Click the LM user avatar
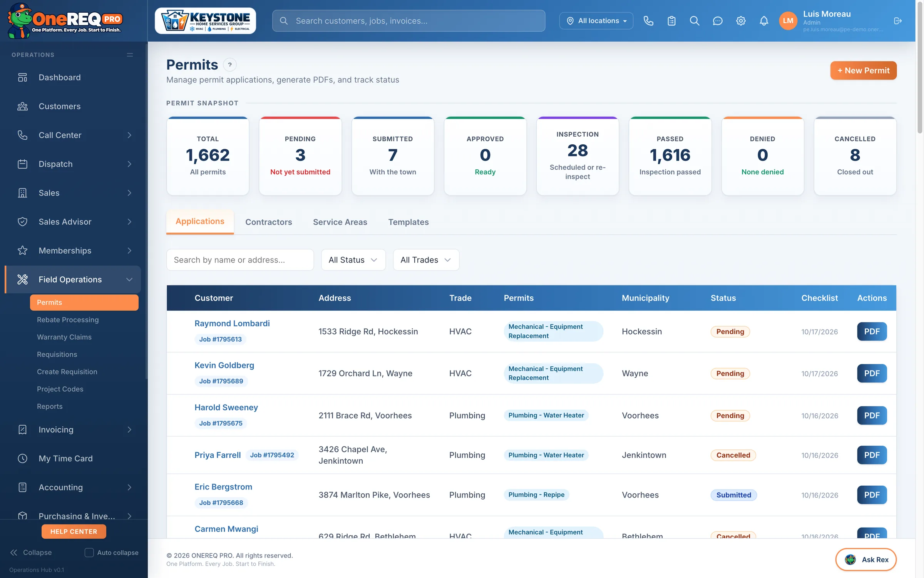 [788, 21]
